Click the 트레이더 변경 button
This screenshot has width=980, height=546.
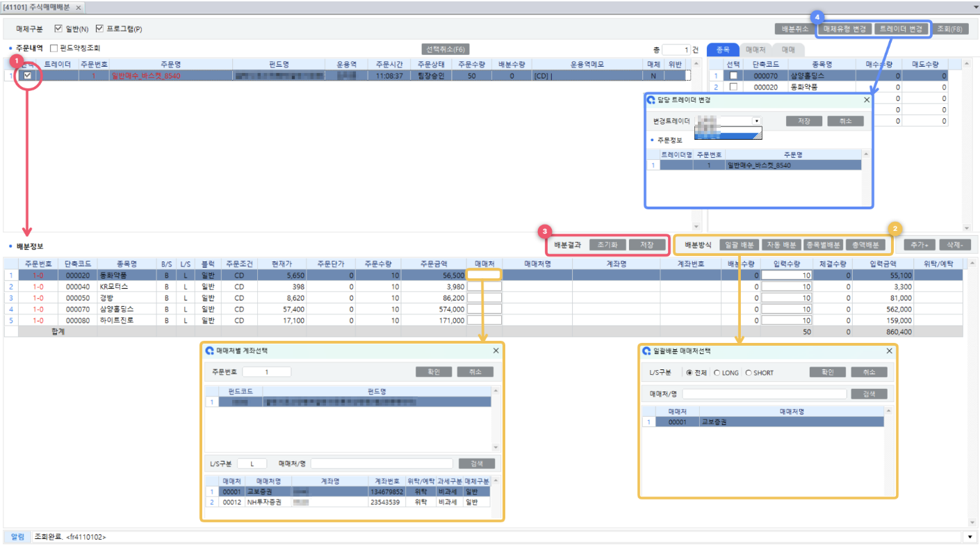click(x=901, y=29)
